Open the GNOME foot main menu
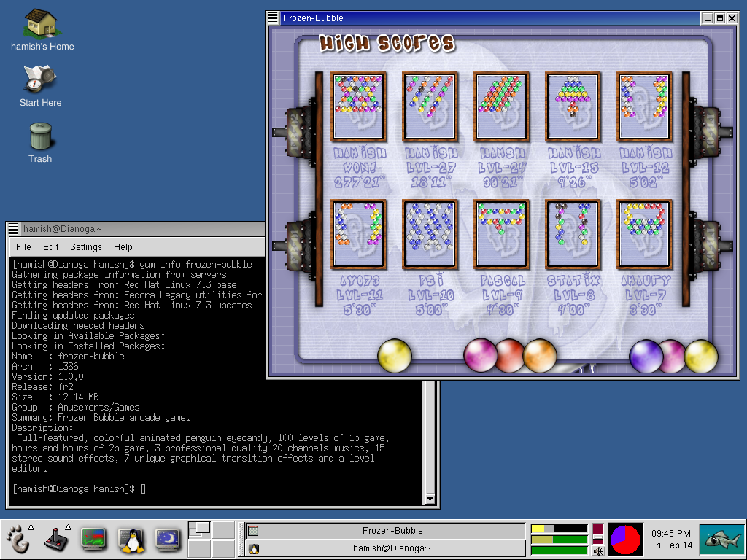Image resolution: width=747 pixels, height=560 pixels. pyautogui.click(x=18, y=540)
